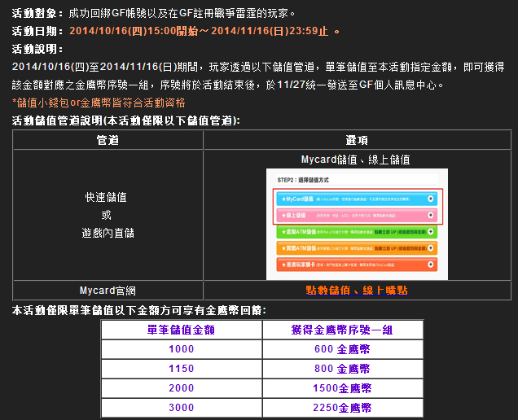The width and height of the screenshot is (518, 420).
Task: Select the 2000 amount cell
Action: (x=182, y=388)
